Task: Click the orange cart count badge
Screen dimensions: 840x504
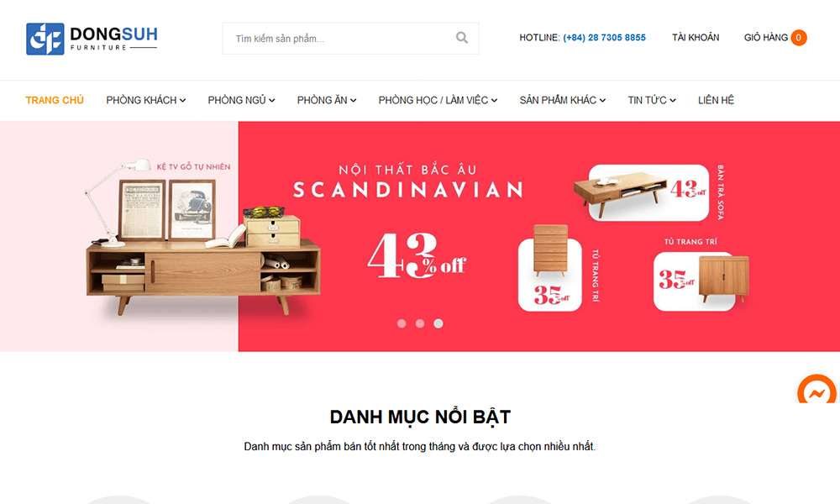Action: 798,38
